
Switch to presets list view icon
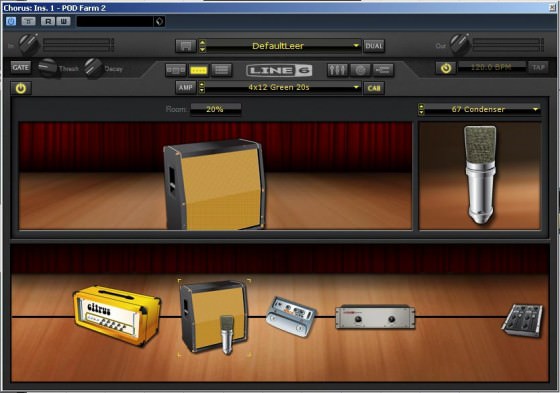pos(222,70)
